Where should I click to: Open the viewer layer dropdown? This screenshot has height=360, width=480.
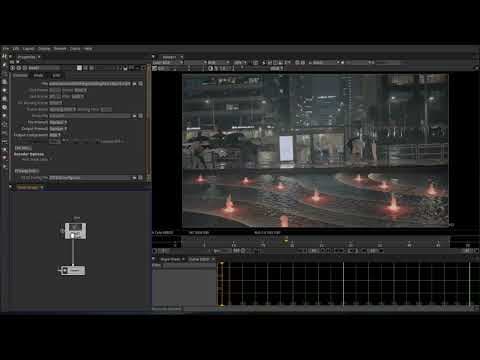(x=168, y=62)
